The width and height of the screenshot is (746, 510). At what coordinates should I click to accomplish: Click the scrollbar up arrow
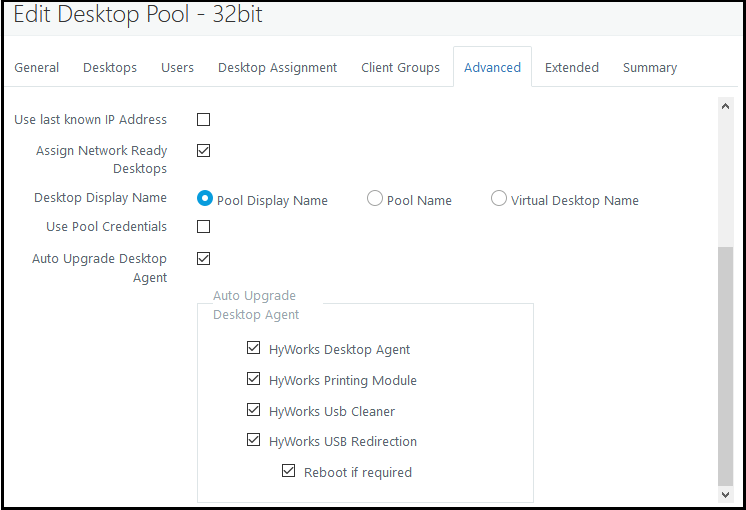[726, 106]
